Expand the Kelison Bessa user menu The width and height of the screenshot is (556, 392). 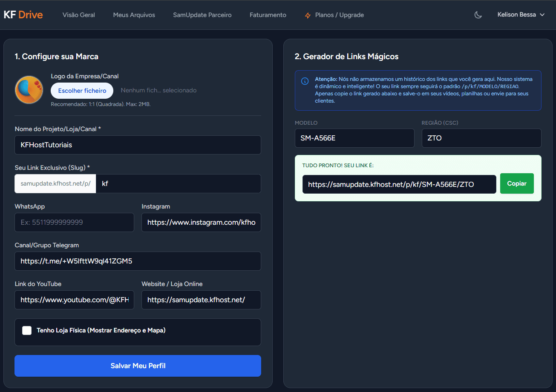coord(521,14)
